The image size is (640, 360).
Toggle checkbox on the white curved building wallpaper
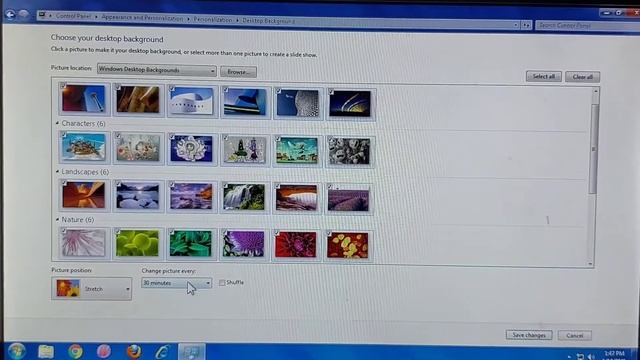click(172, 88)
